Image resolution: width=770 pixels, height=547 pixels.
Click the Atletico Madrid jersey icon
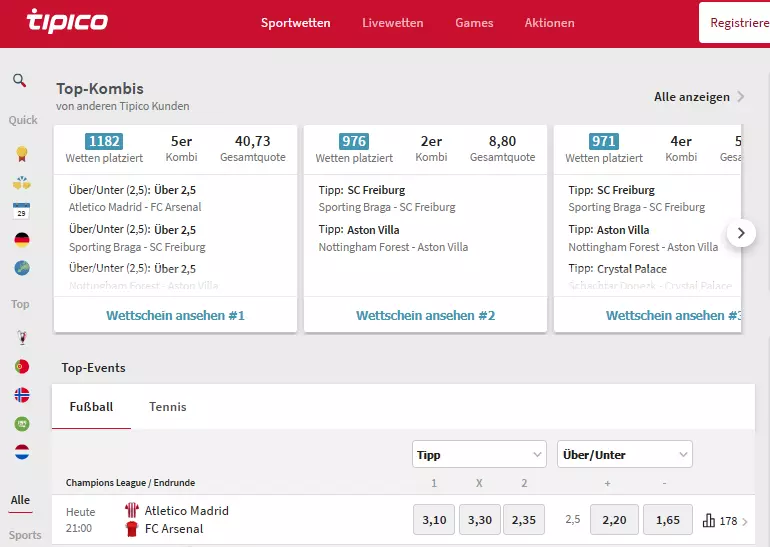pyautogui.click(x=132, y=510)
